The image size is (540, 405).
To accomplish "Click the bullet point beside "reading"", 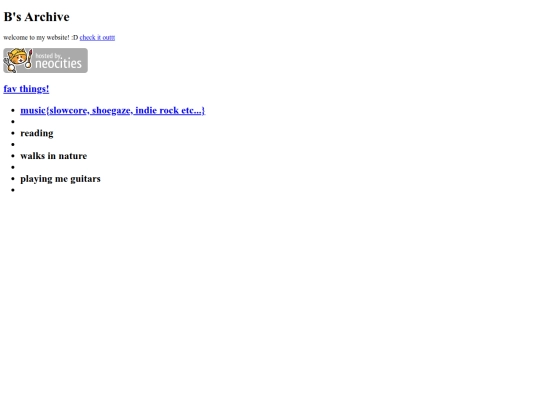I will (x=13, y=133).
